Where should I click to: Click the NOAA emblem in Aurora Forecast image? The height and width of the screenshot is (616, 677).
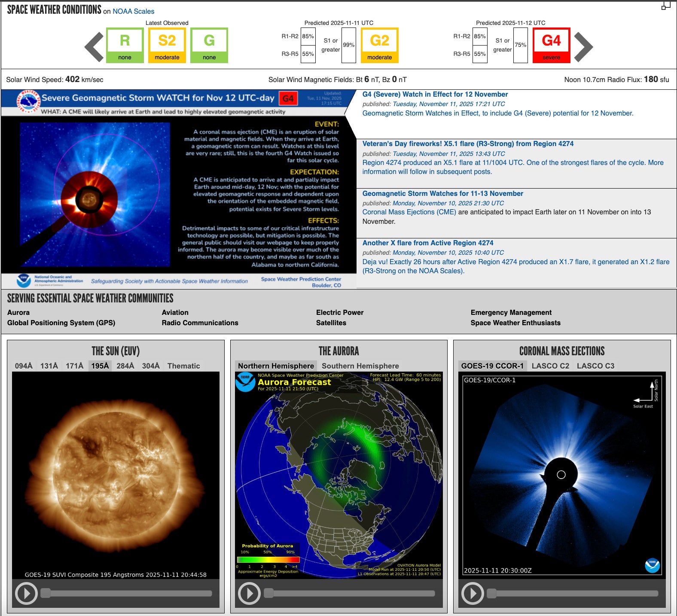pyautogui.click(x=245, y=382)
